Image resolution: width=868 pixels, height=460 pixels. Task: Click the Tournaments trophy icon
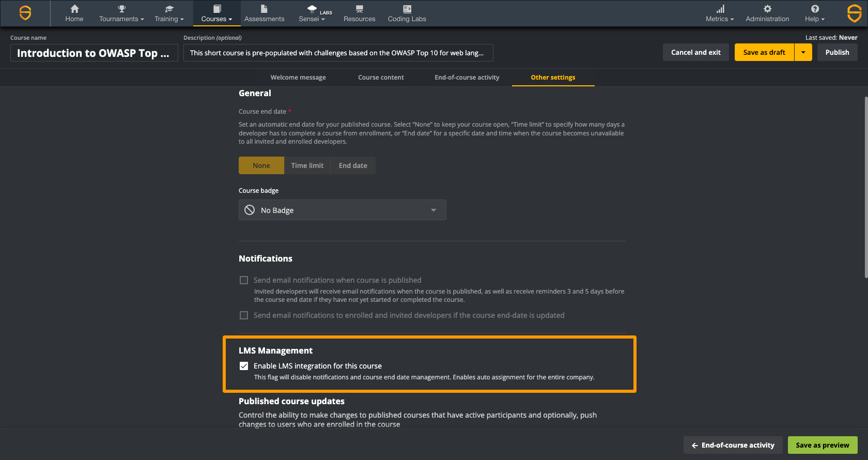tap(122, 9)
